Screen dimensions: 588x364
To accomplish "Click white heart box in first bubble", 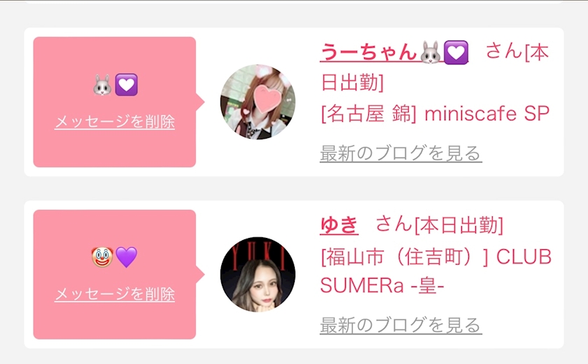I will pos(126,85).
